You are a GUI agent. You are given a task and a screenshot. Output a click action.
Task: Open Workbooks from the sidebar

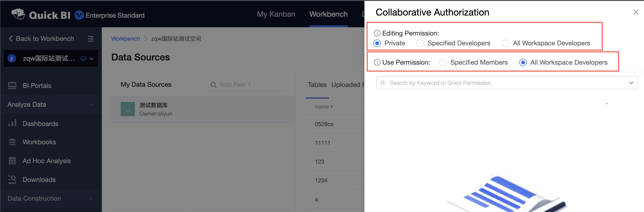[39, 142]
